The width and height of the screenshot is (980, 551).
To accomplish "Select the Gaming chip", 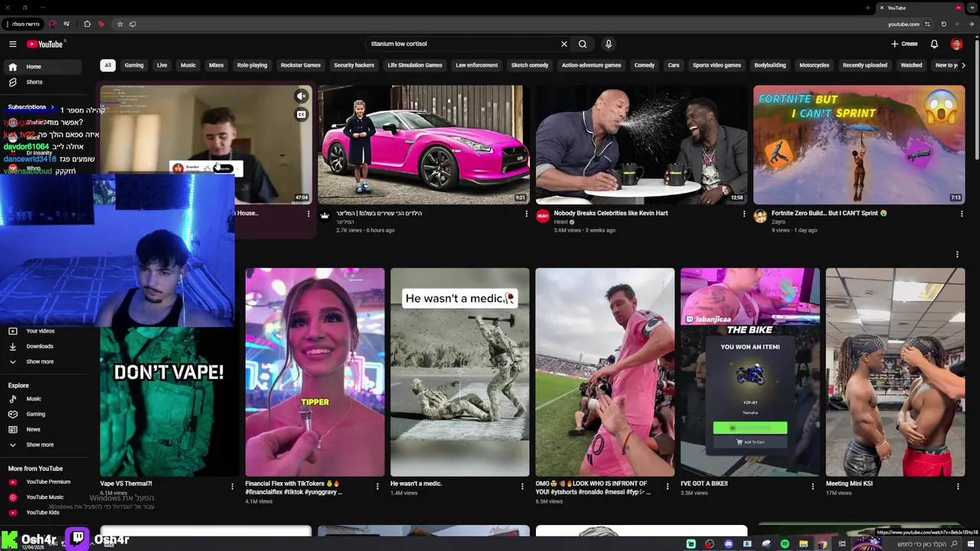I will [134, 65].
